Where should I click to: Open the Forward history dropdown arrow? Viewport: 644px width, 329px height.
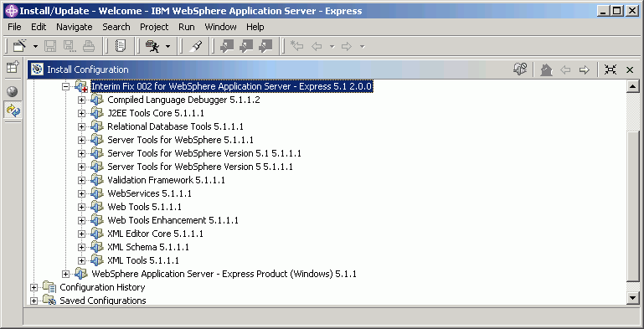click(362, 46)
